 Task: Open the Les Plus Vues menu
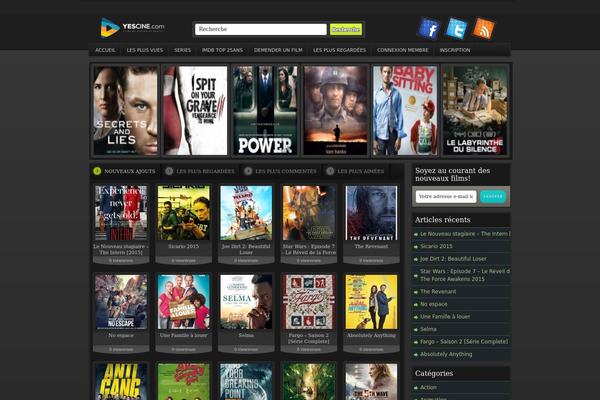145,50
